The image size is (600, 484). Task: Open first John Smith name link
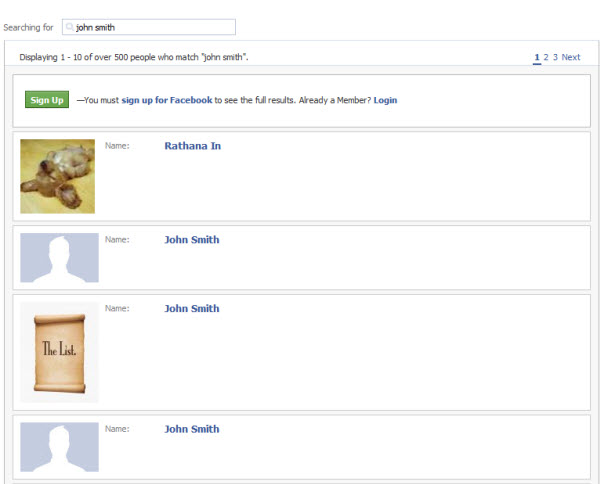click(192, 240)
